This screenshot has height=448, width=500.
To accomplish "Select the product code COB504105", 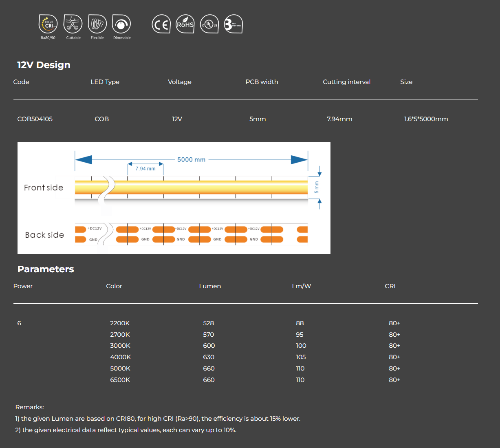I will pyautogui.click(x=35, y=119).
